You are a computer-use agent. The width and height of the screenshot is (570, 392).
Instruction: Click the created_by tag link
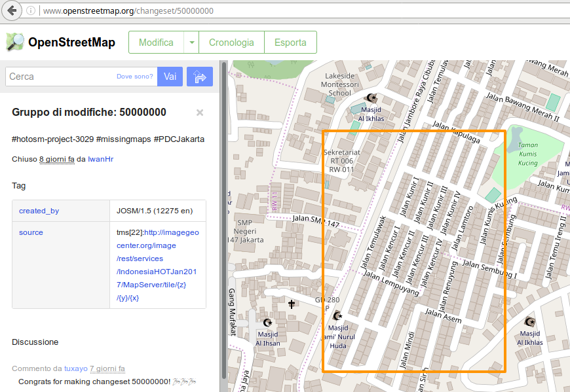point(39,211)
